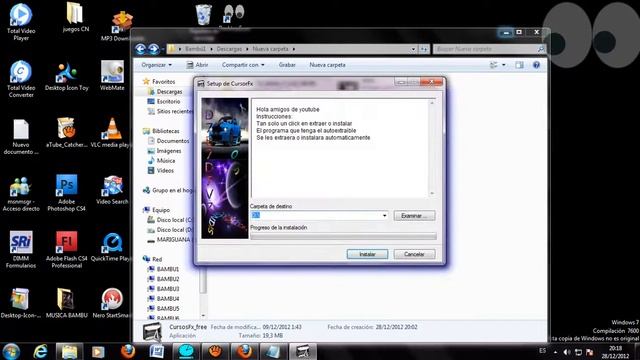Open Explorer view options dropdown arrow
Image resolution: width=640 pixels, height=360 pixels.
(503, 65)
